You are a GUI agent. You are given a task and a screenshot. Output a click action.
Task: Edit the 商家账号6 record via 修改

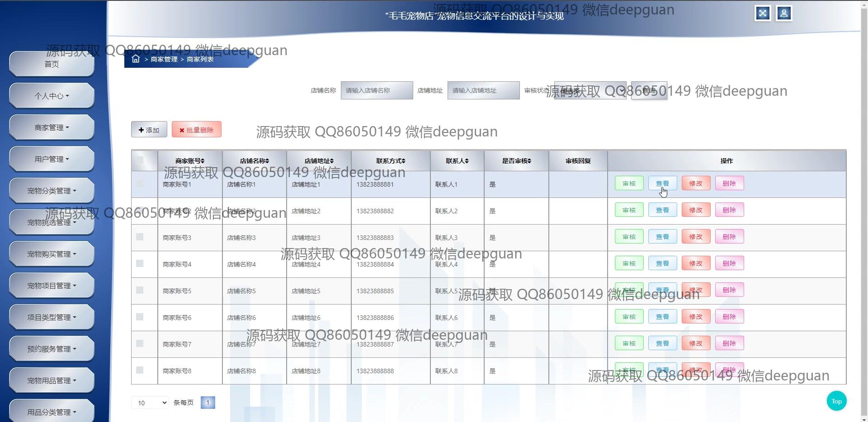pyautogui.click(x=696, y=317)
